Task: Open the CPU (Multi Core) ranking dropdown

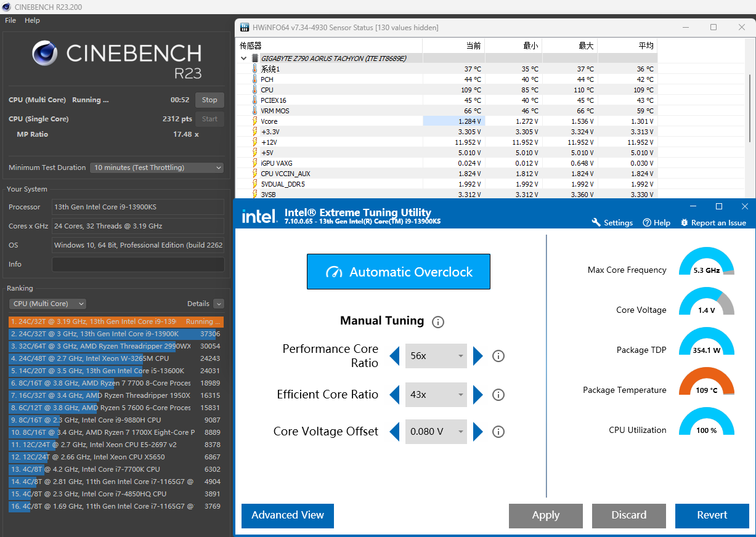Action: coord(47,304)
